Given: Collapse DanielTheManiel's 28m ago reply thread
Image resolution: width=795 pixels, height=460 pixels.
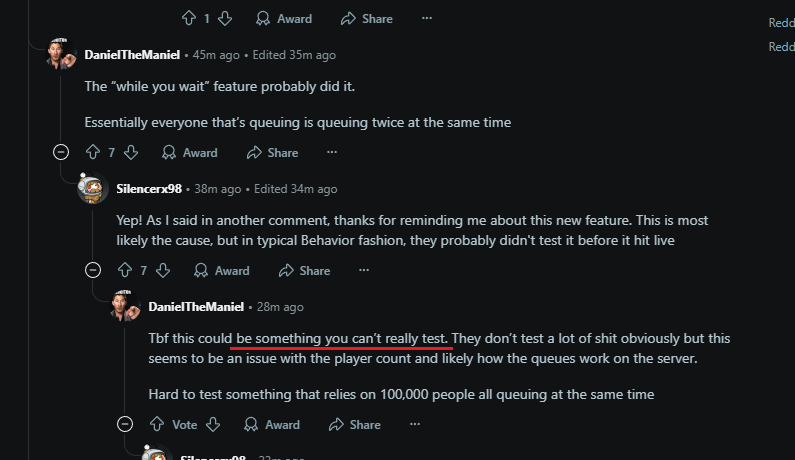Looking at the screenshot, I should [x=125, y=424].
